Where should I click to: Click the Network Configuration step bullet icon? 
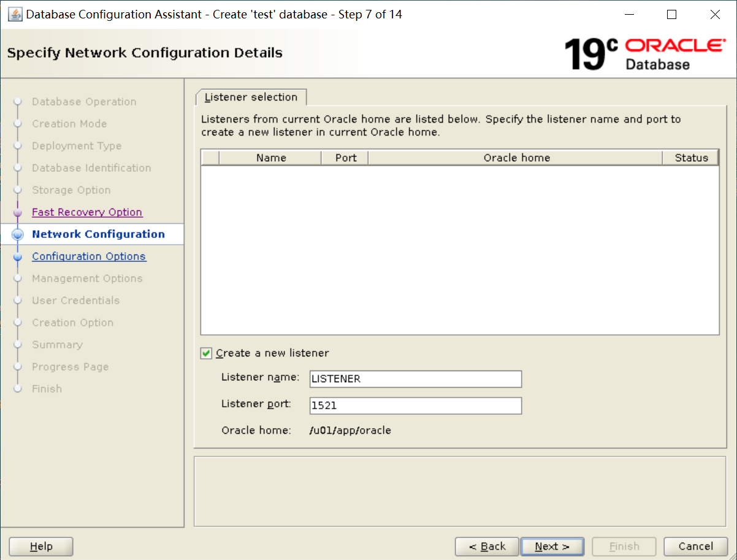pos(18,234)
